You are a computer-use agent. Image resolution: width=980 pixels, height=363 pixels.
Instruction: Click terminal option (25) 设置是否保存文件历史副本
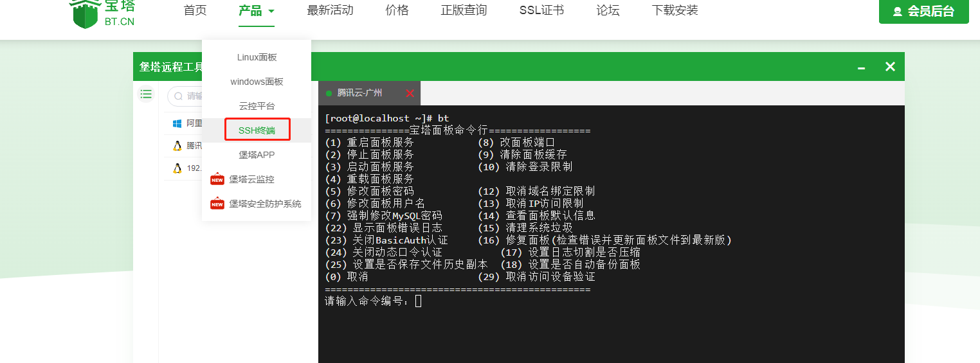click(x=406, y=265)
